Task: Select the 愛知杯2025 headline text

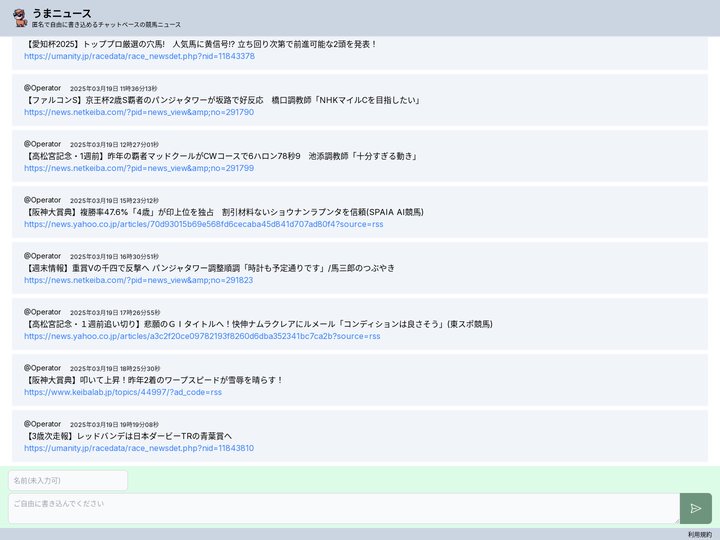Action: coord(201,44)
